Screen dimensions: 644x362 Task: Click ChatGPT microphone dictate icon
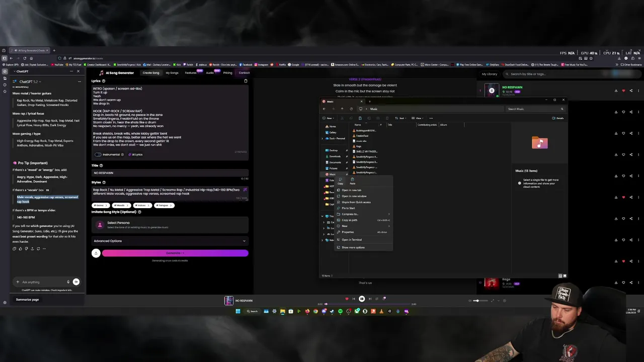pos(68,282)
